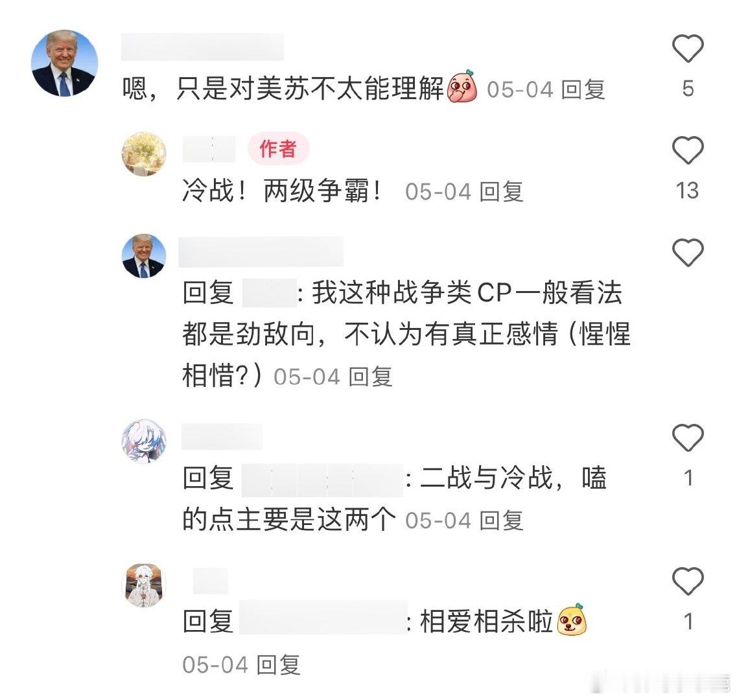The width and height of the screenshot is (737, 700).
Task: Open the white-haired anime avatar with pink tint
Action: point(144,441)
